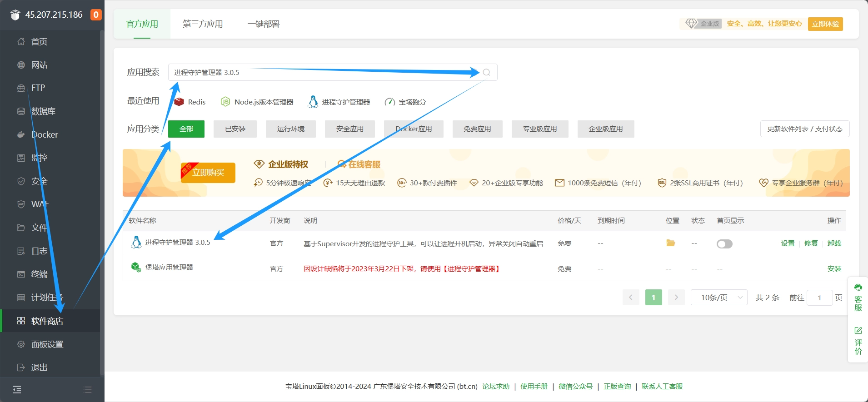Screen dimensions: 868x402
Task: Switch to the 官方应用 tab
Action: pyautogui.click(x=142, y=24)
